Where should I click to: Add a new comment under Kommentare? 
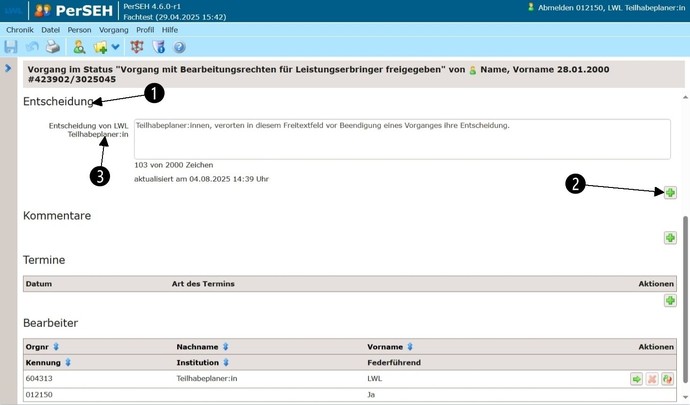pyautogui.click(x=670, y=238)
